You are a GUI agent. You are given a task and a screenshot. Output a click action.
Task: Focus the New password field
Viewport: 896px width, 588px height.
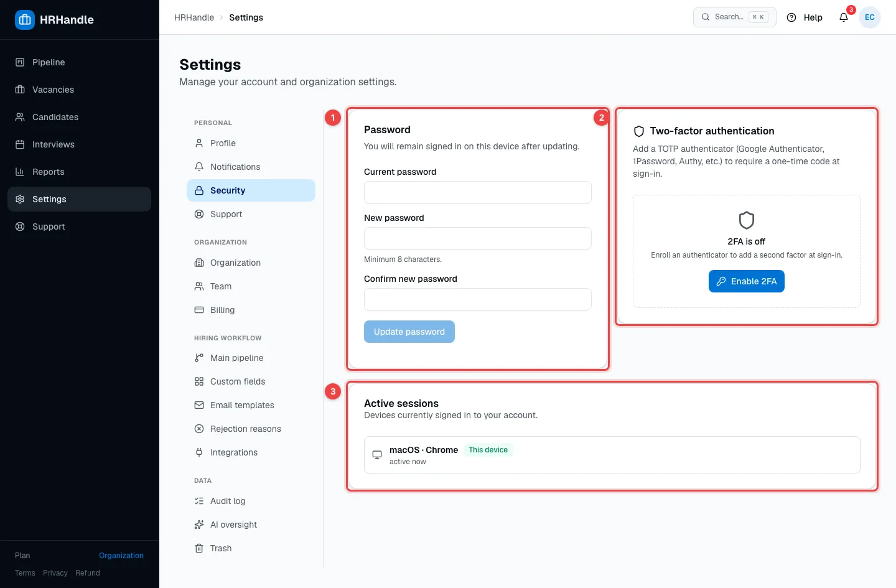pos(478,238)
